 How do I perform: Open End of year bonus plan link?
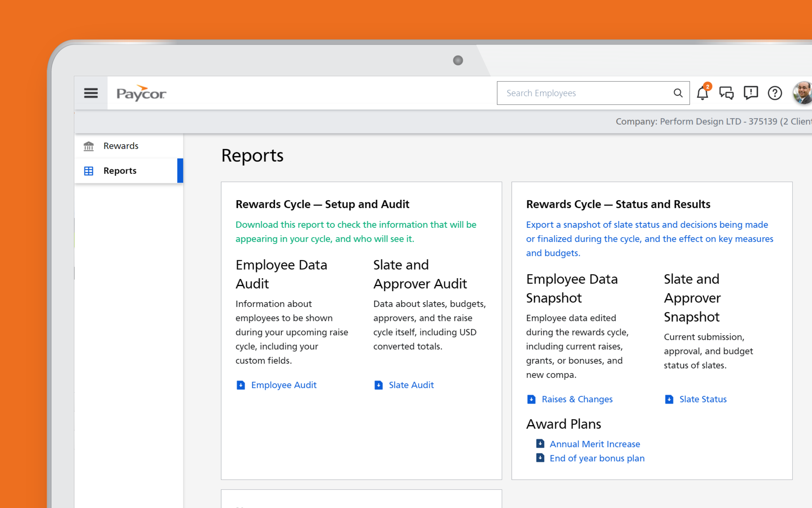pyautogui.click(x=597, y=458)
